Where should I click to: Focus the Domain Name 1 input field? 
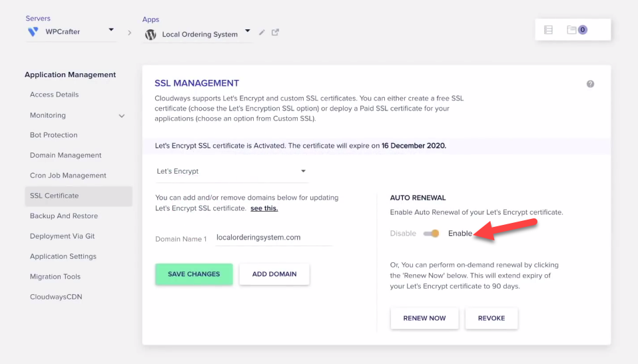tap(274, 238)
